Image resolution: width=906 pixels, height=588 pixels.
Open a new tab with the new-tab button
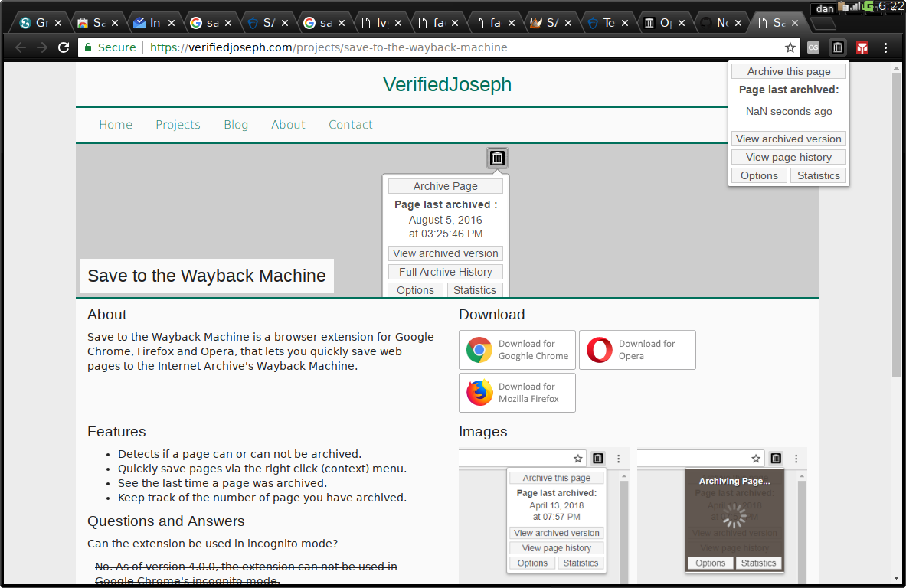coord(823,24)
